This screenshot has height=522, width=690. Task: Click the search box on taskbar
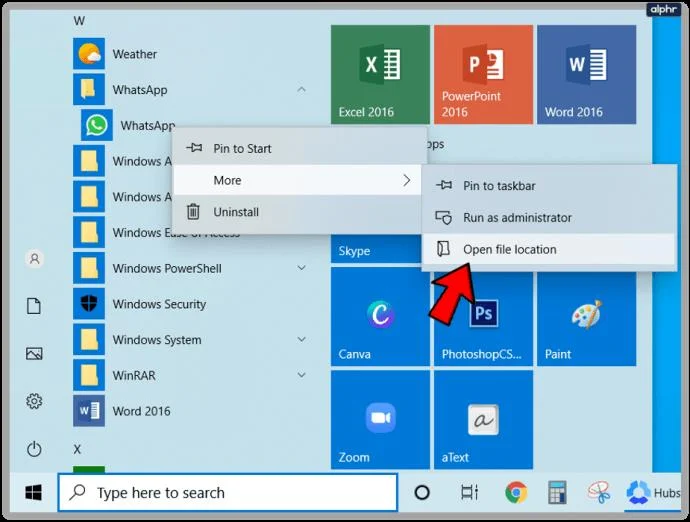[228, 493]
